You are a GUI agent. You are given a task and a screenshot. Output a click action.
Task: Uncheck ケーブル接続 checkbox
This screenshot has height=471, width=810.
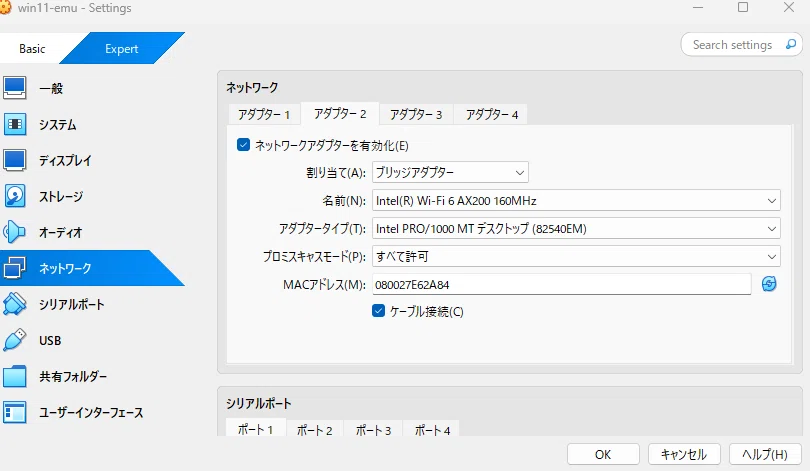(x=378, y=311)
